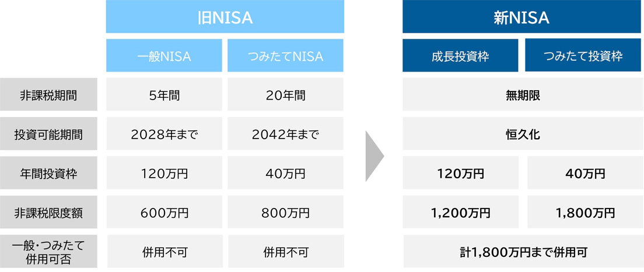Click the 一般NISA column header
The width and height of the screenshot is (644, 272).
click(x=164, y=56)
